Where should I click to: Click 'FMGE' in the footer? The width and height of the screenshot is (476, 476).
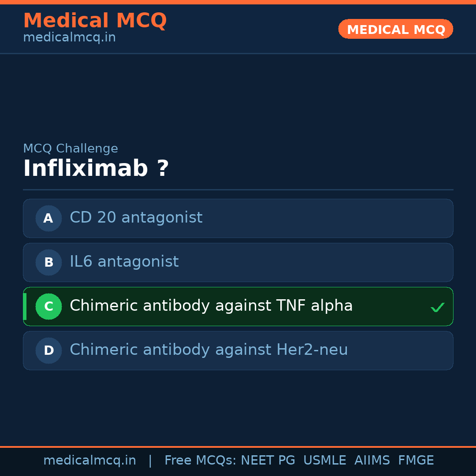pos(416,461)
